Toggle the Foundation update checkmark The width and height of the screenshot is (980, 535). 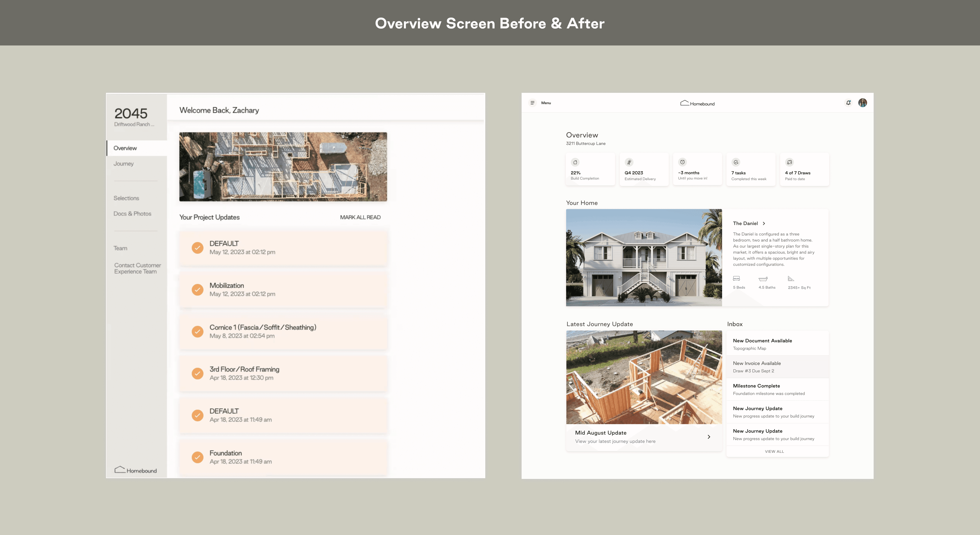[197, 457]
